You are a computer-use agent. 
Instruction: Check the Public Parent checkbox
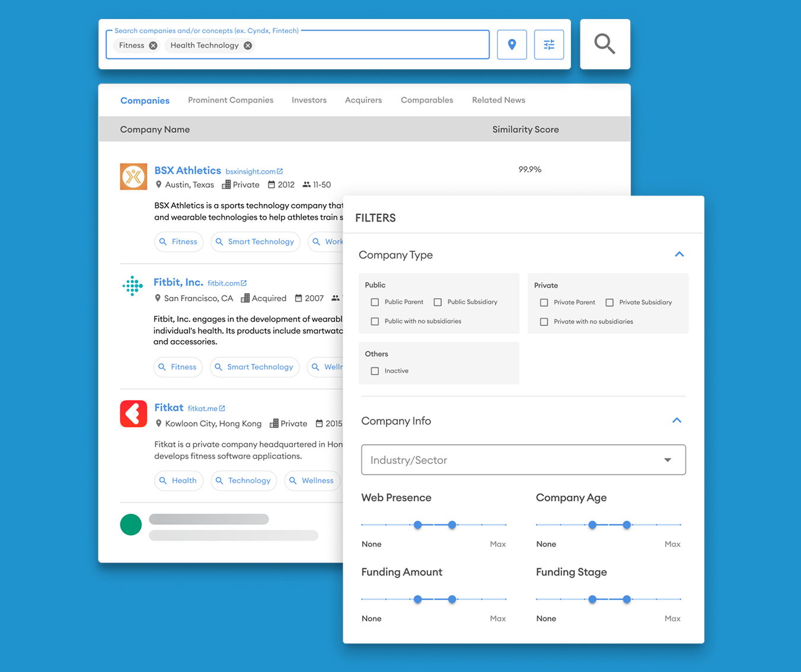(x=375, y=302)
